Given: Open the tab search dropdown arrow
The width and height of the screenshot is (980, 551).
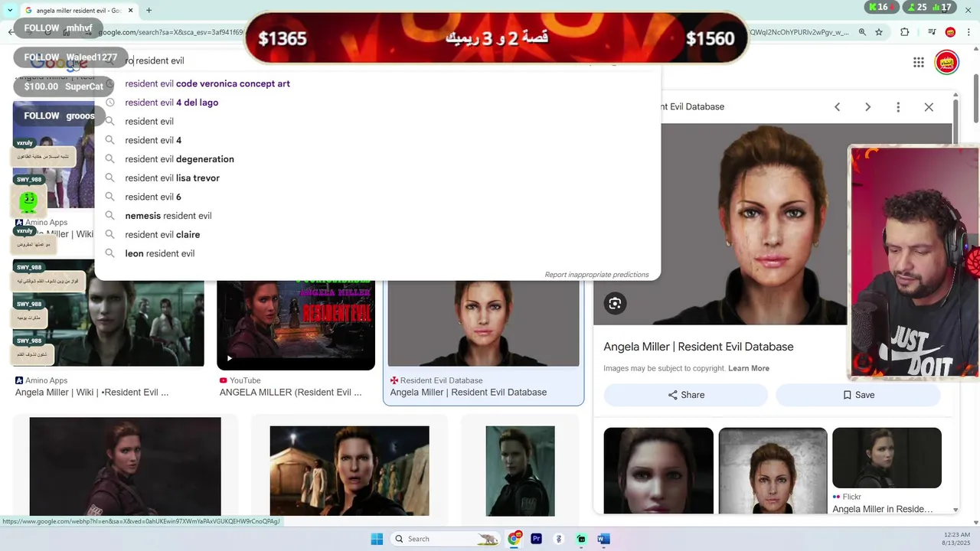Looking at the screenshot, I should [11, 10].
